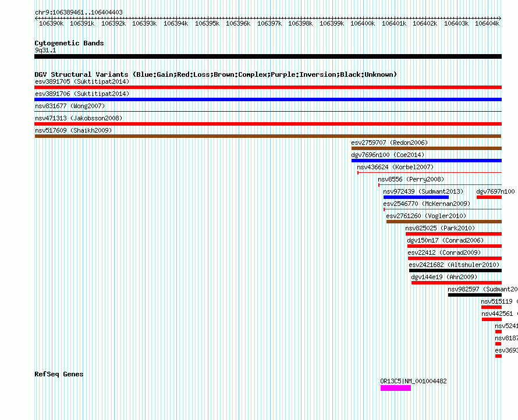This screenshot has width=518, height=420.
Task: Open variant dgv7696n100 (Coe2014) label
Action: click(x=388, y=155)
